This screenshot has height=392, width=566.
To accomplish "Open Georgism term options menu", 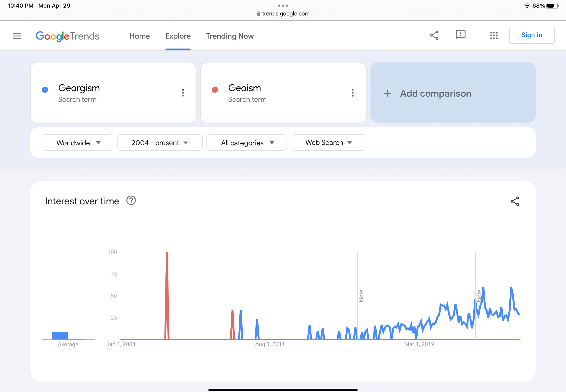I will 183,93.
